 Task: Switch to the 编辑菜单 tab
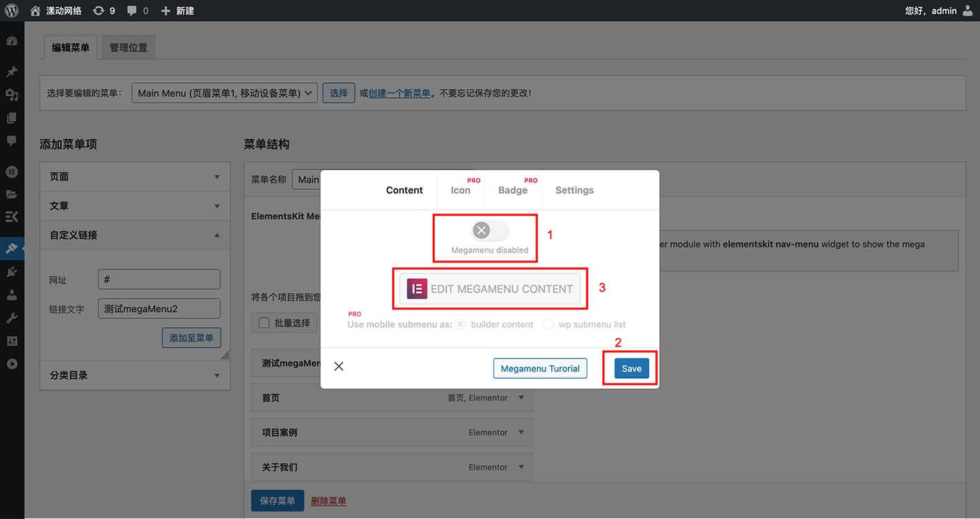tap(71, 48)
